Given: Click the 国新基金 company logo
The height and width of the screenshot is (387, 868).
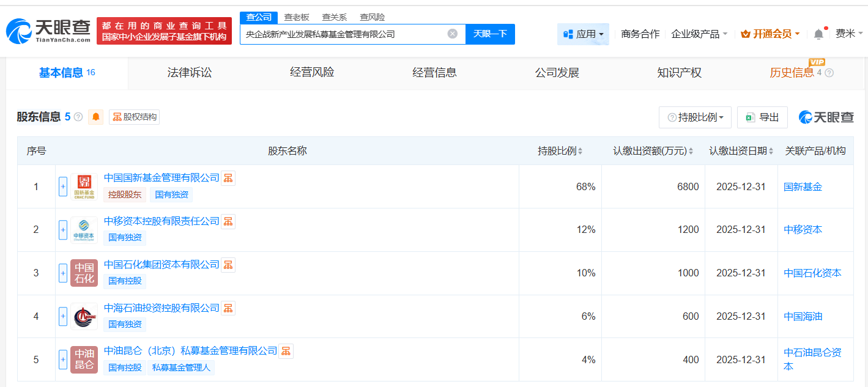Looking at the screenshot, I should tap(84, 186).
